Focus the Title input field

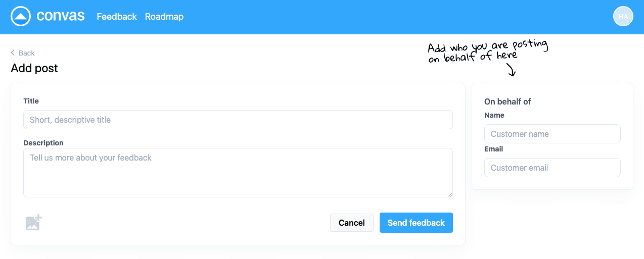[238, 120]
